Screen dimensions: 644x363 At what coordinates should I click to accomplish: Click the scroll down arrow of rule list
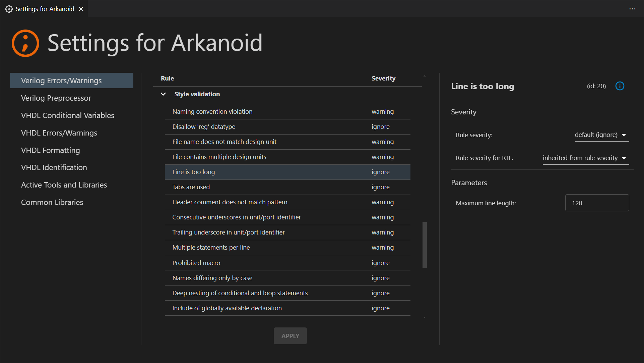425,317
